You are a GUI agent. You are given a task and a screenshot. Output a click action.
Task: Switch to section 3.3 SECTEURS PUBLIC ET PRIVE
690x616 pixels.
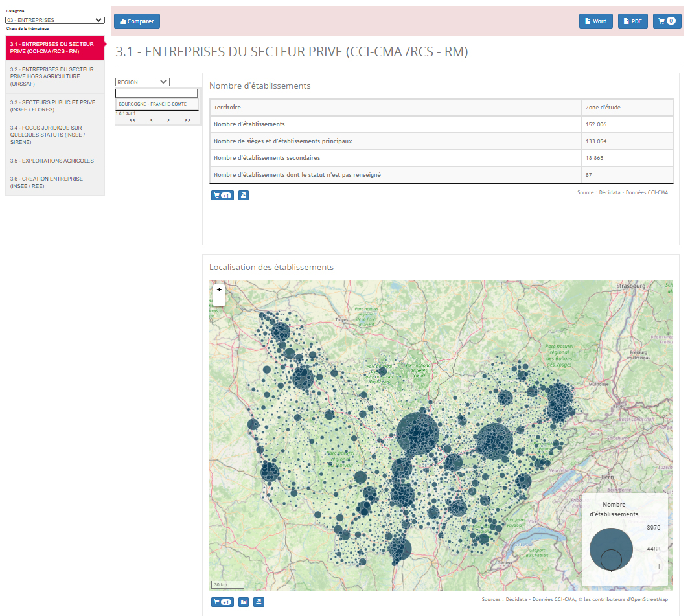(54, 106)
